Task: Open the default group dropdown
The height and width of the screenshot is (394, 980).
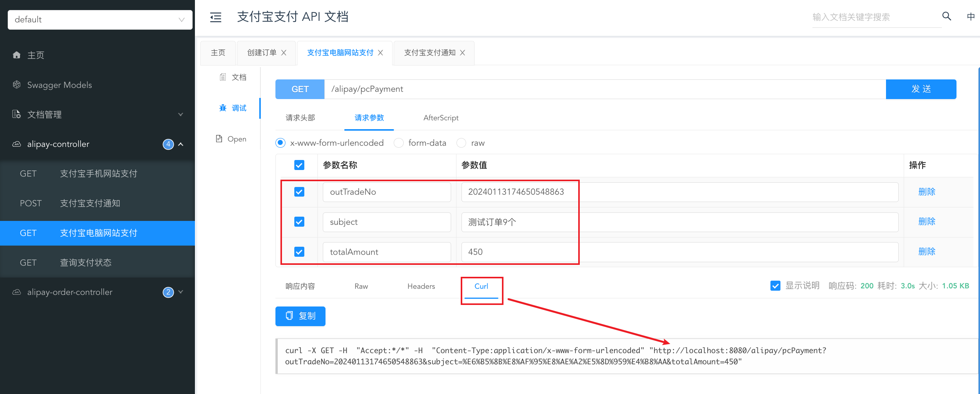Action: 100,20
